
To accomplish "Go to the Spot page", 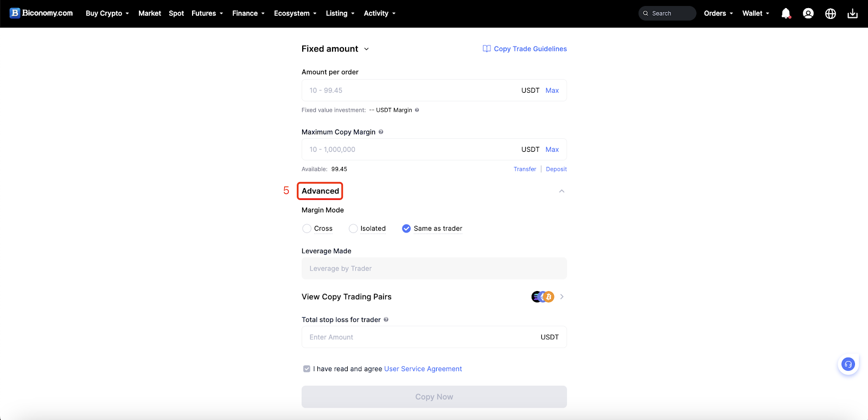I will [176, 14].
